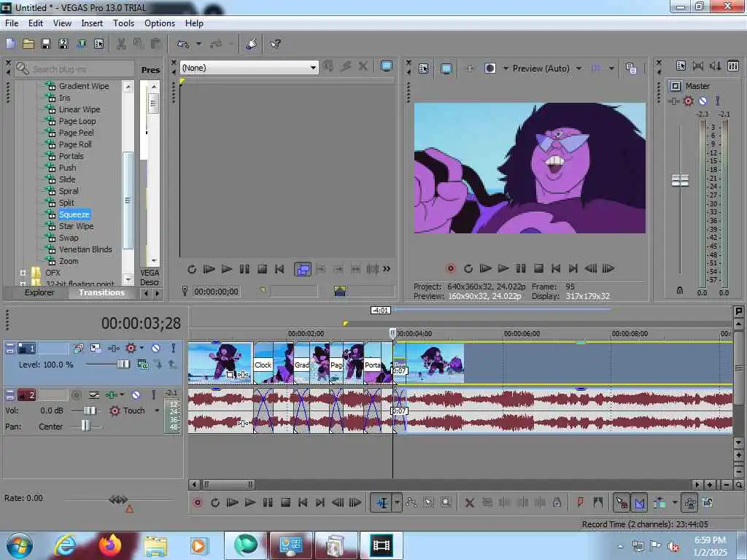Open the edit tool selector dropdown arrow
Screen dimensions: 747x560
[x=397, y=502]
